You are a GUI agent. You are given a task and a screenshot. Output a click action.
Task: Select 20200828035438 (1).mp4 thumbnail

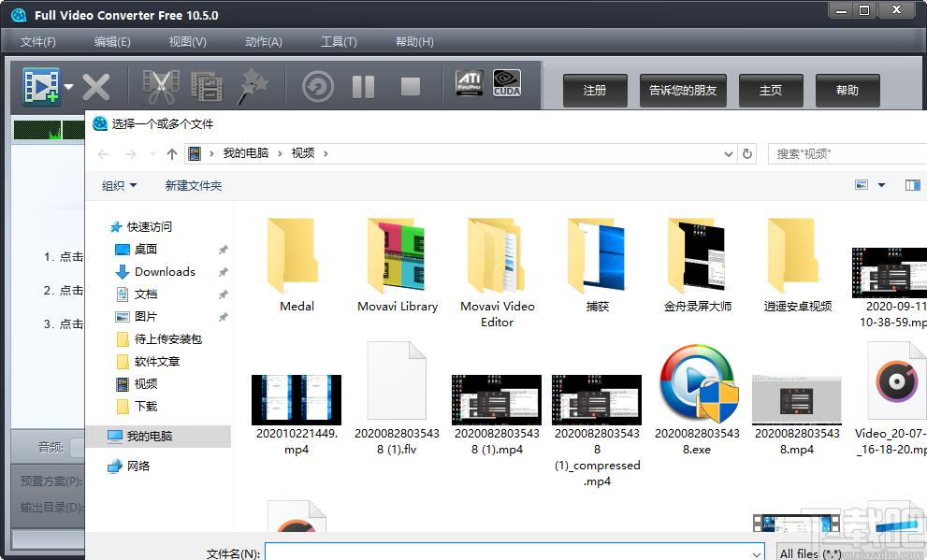tap(497, 400)
